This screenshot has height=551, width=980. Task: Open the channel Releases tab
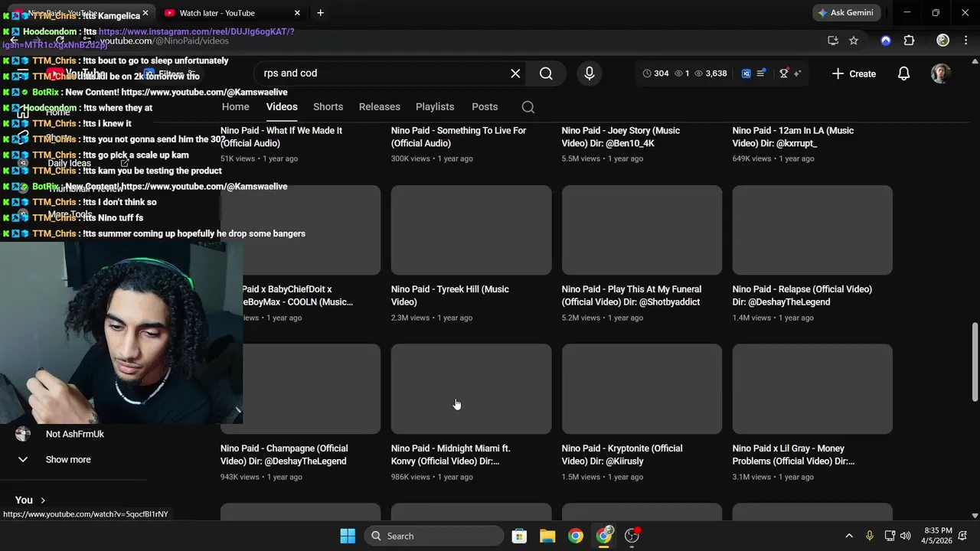[380, 107]
